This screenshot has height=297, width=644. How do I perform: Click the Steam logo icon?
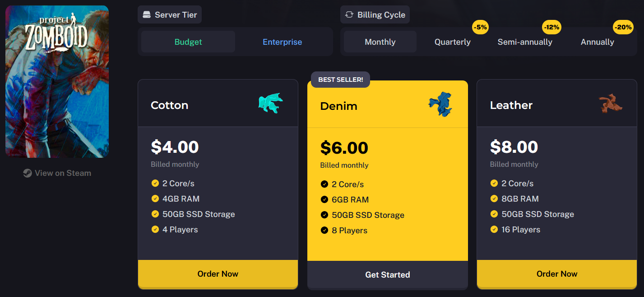coord(28,173)
